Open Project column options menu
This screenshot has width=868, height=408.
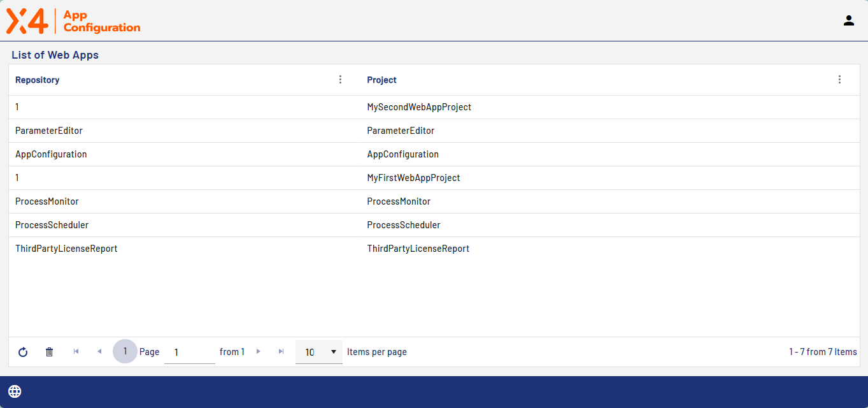[x=839, y=80]
